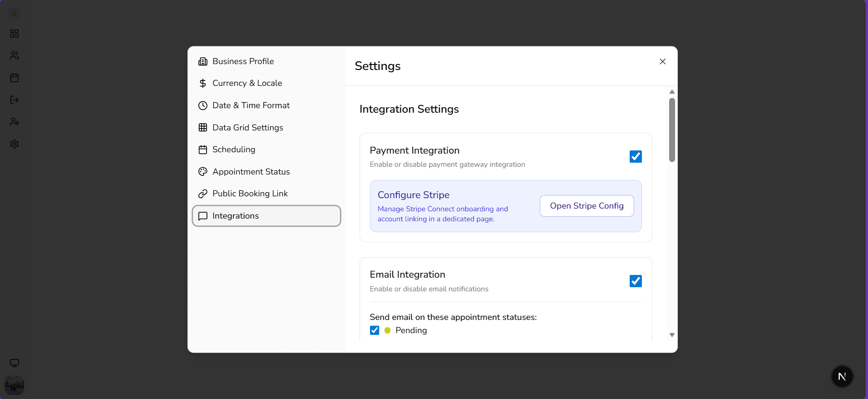This screenshot has width=868, height=399.
Task: Toggle the Payment Integration checkbox
Action: coord(636,156)
